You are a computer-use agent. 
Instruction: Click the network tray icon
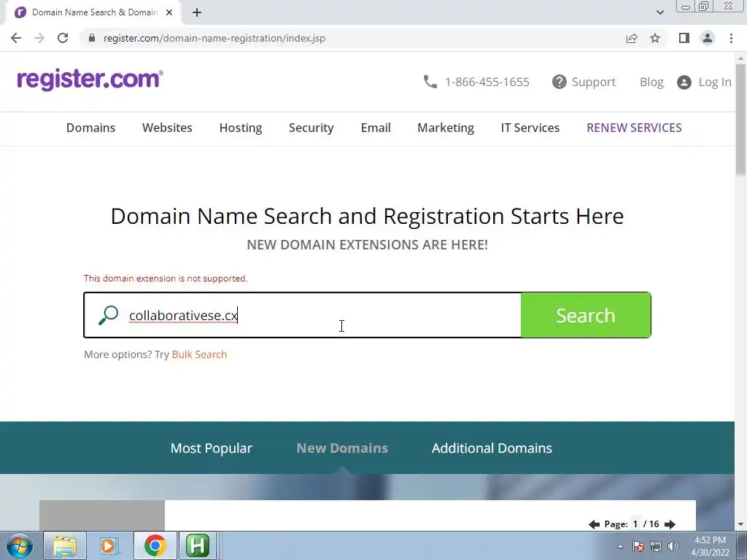point(656,546)
